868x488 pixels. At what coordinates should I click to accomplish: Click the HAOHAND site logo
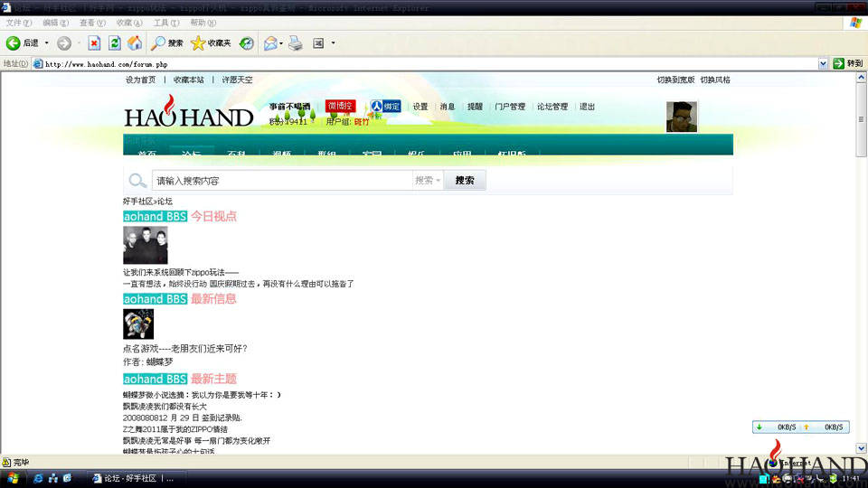(189, 112)
